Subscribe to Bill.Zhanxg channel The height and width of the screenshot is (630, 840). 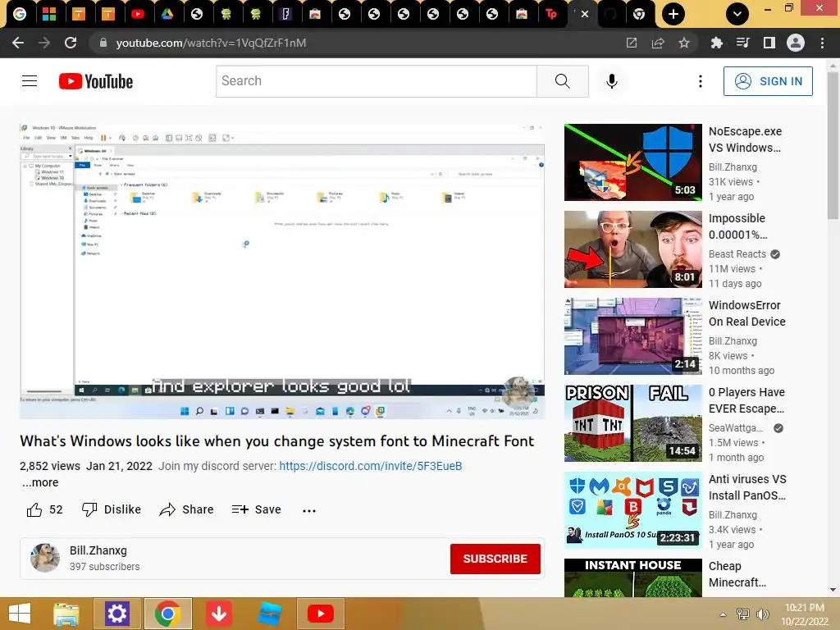click(495, 559)
